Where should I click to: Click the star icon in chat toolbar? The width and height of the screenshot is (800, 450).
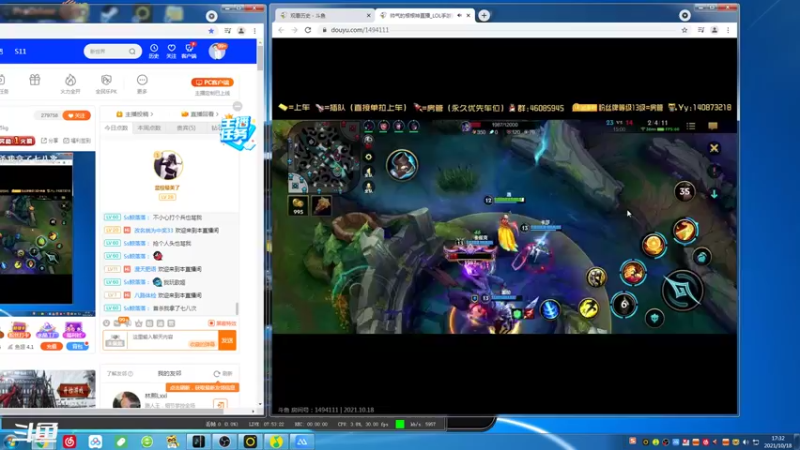coord(139,323)
